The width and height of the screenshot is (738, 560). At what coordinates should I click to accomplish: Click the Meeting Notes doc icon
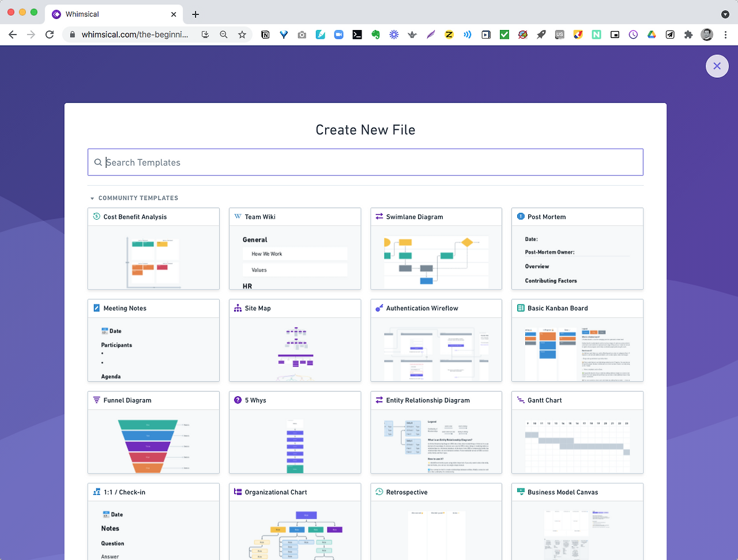96,308
